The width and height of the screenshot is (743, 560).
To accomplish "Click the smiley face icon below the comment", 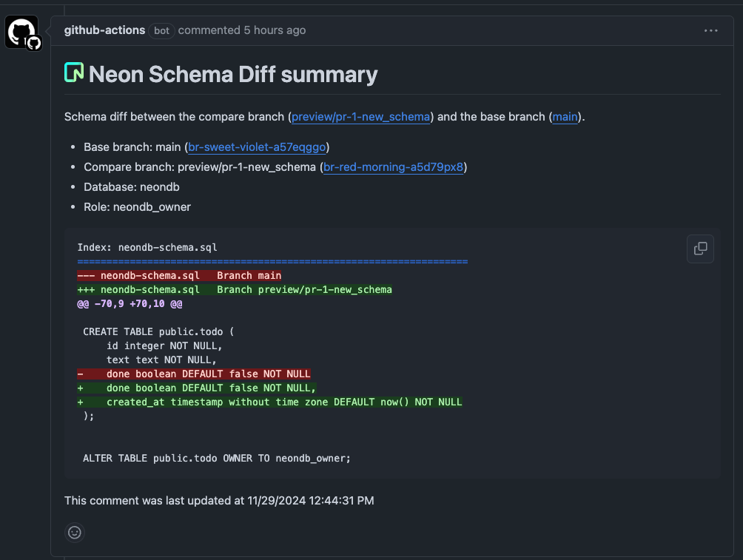I will [x=74, y=532].
